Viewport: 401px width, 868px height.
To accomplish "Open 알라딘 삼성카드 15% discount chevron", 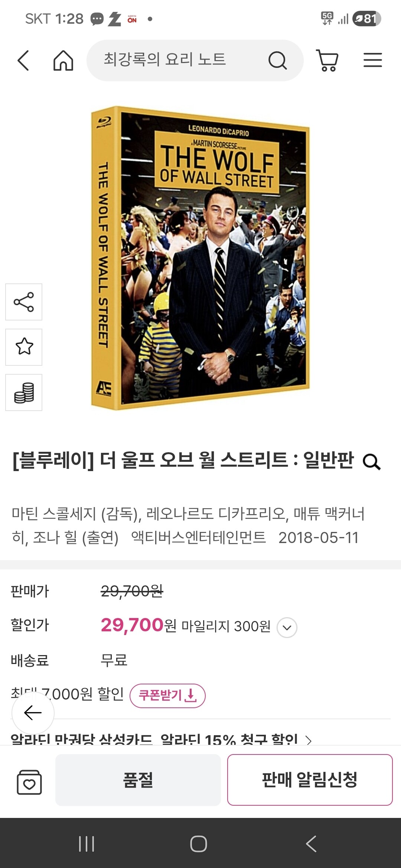I will (309, 740).
